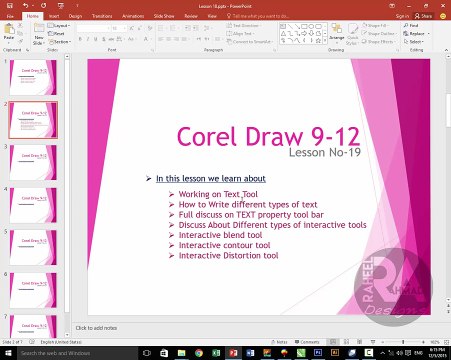Toggle Underline formatting

[x=95, y=39]
